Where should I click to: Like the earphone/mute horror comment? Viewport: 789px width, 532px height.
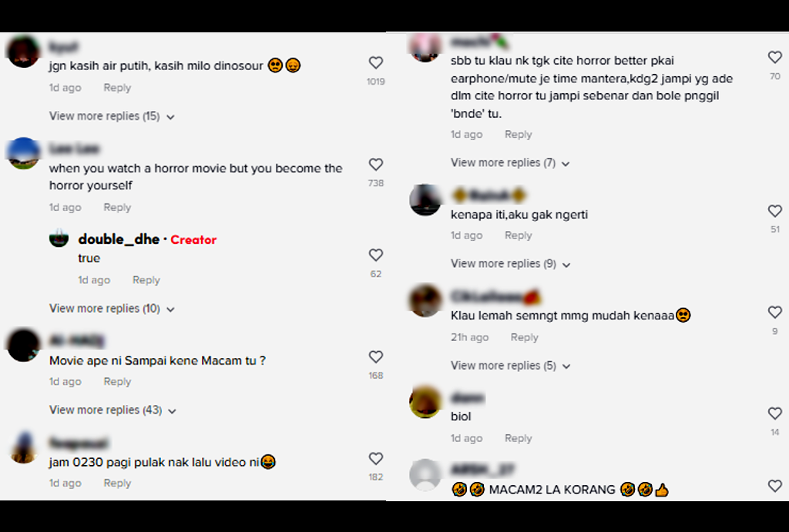(x=775, y=57)
